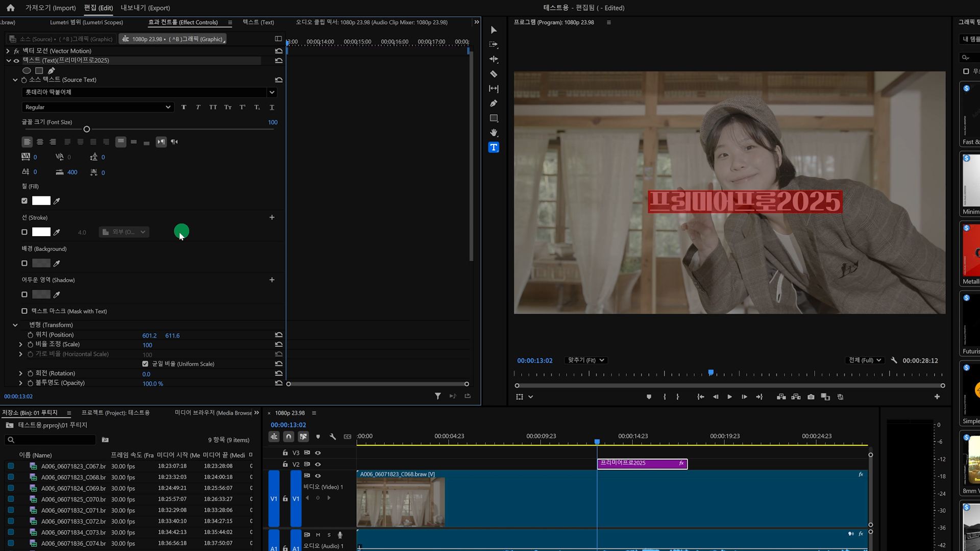Image resolution: width=980 pixels, height=551 pixels.
Task: Enable Background checkbox
Action: (24, 263)
